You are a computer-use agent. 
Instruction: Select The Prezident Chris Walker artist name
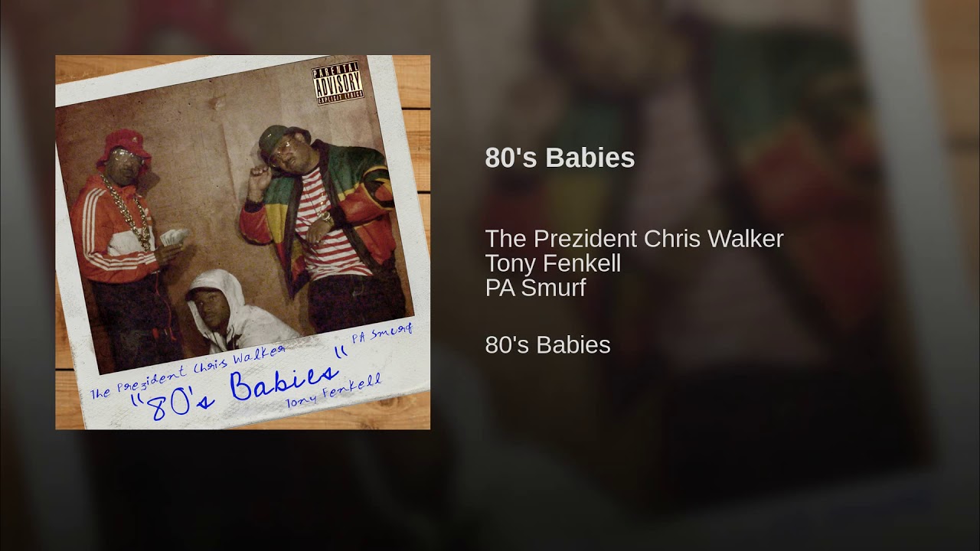[634, 239]
